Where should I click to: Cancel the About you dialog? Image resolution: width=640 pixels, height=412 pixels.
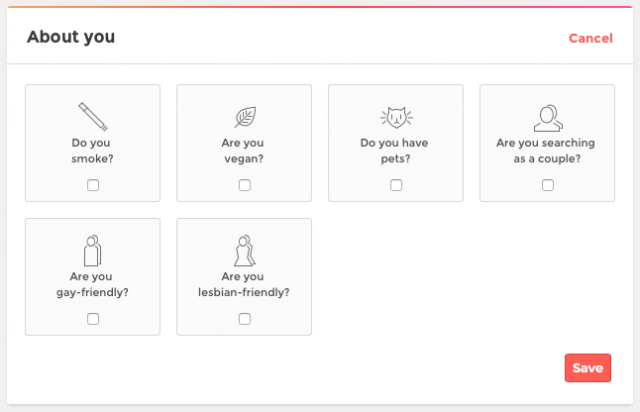click(x=590, y=38)
